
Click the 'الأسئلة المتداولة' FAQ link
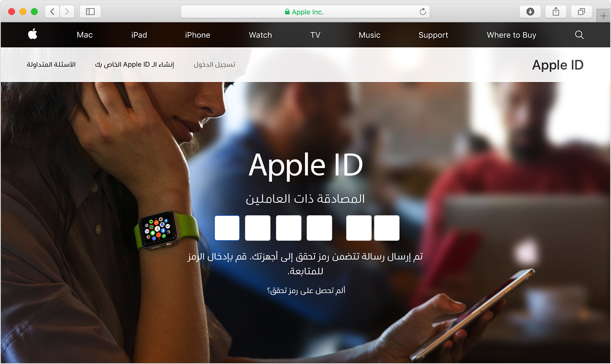(51, 65)
